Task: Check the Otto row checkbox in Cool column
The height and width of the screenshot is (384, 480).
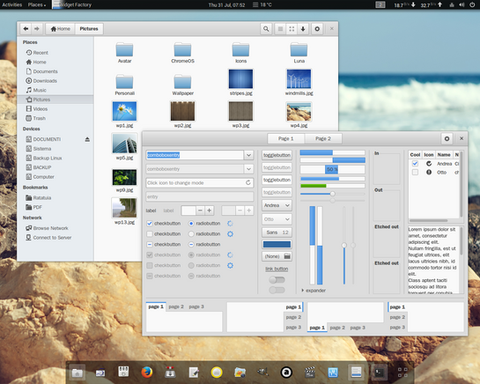Action: 415,172
